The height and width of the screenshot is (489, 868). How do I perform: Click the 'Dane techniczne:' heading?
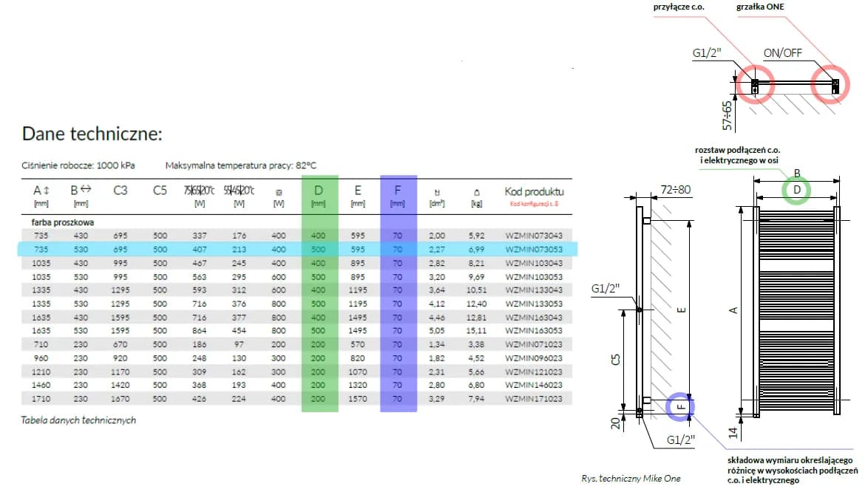92,134
